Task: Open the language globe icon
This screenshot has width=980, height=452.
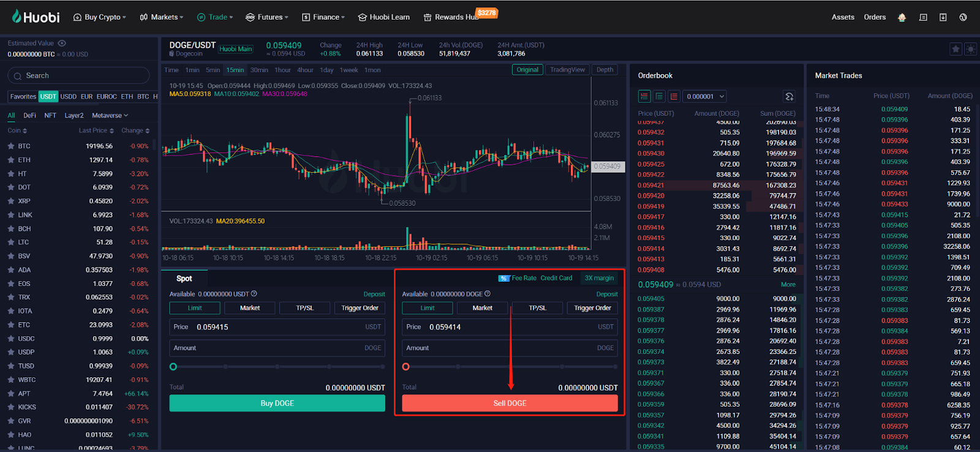Action: pos(963,17)
